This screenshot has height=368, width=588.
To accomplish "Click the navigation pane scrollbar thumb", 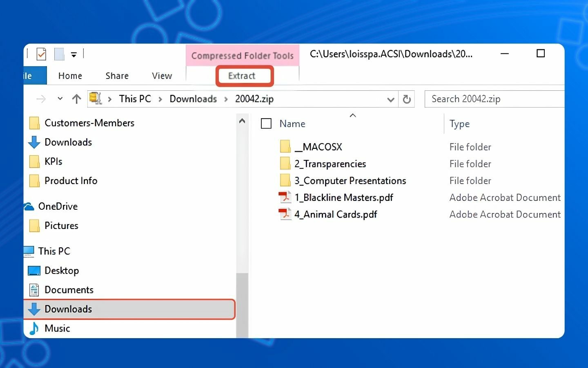I will pos(242,305).
